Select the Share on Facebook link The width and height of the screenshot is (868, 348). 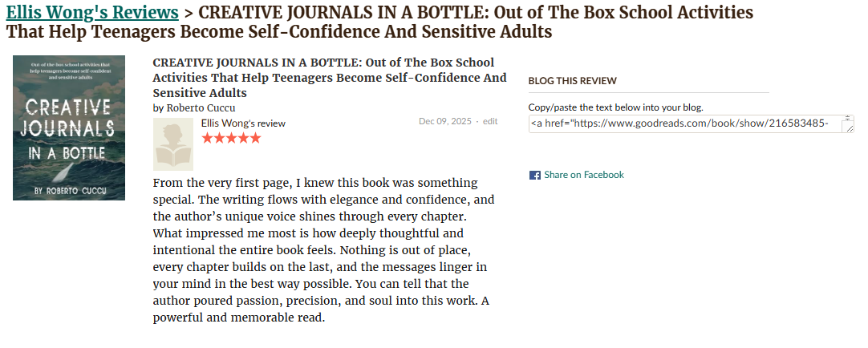(583, 175)
